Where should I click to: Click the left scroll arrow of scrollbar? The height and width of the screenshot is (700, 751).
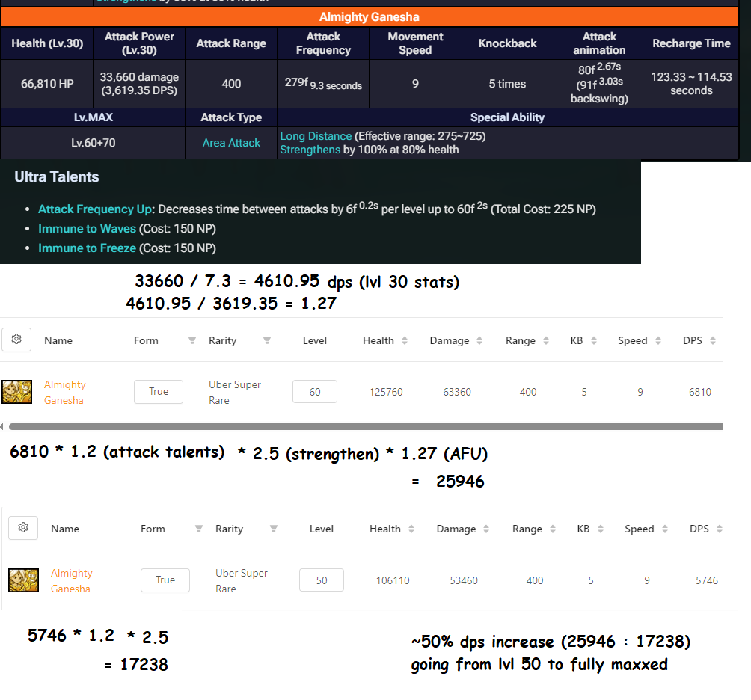click(2, 426)
